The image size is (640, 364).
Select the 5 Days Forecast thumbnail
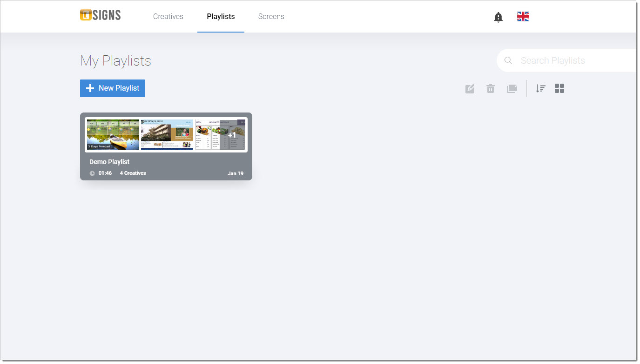tap(113, 135)
